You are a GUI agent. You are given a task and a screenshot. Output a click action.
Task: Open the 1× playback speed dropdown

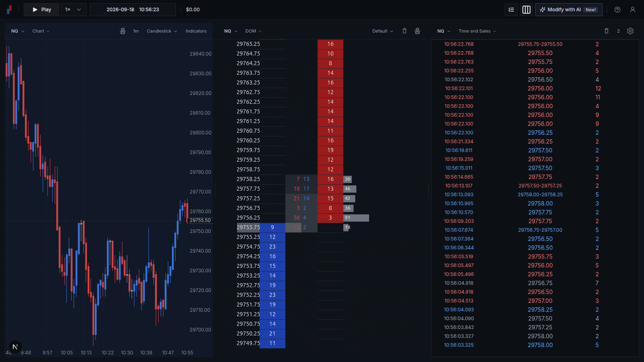74,10
